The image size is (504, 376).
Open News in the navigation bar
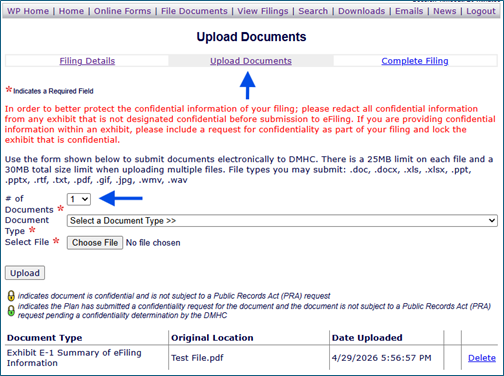click(445, 11)
